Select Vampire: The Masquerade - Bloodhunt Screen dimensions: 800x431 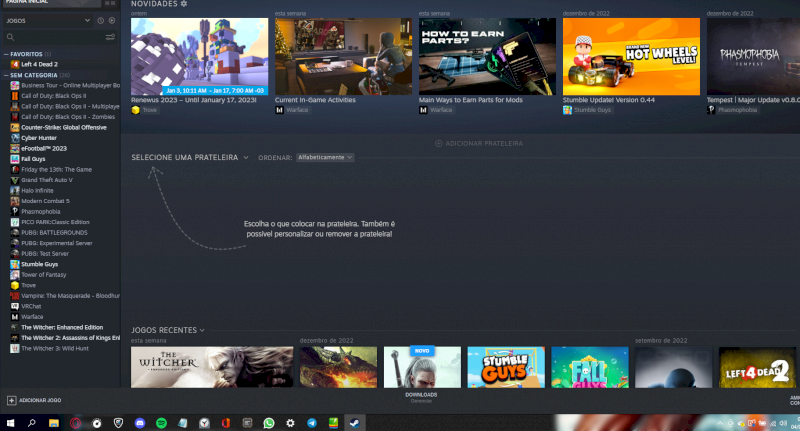click(x=70, y=296)
